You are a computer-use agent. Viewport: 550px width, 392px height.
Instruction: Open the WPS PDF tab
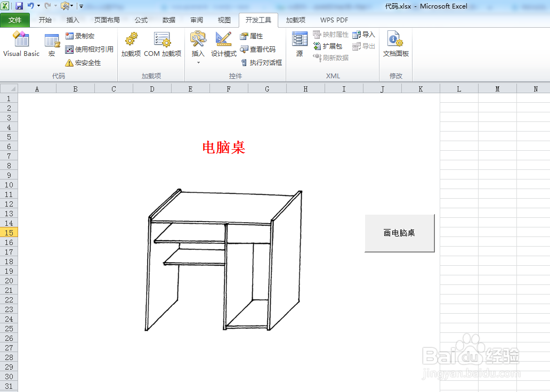(334, 20)
